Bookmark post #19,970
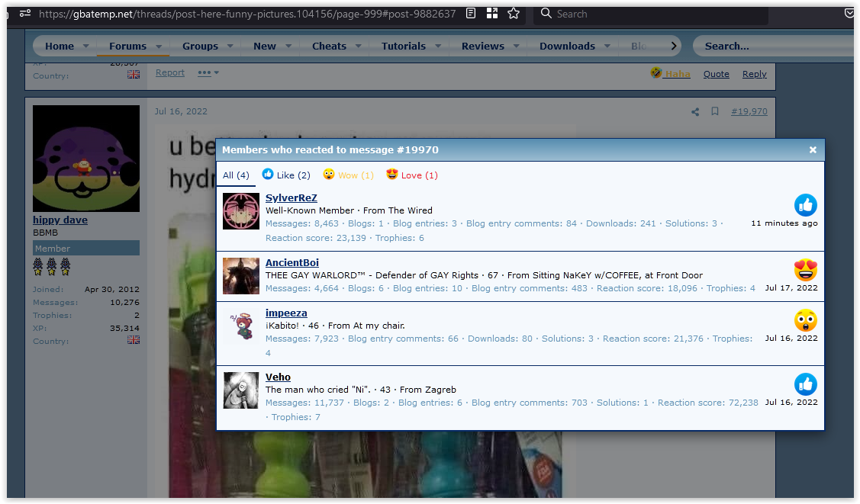Image resolution: width=860 pixels, height=504 pixels. click(715, 111)
